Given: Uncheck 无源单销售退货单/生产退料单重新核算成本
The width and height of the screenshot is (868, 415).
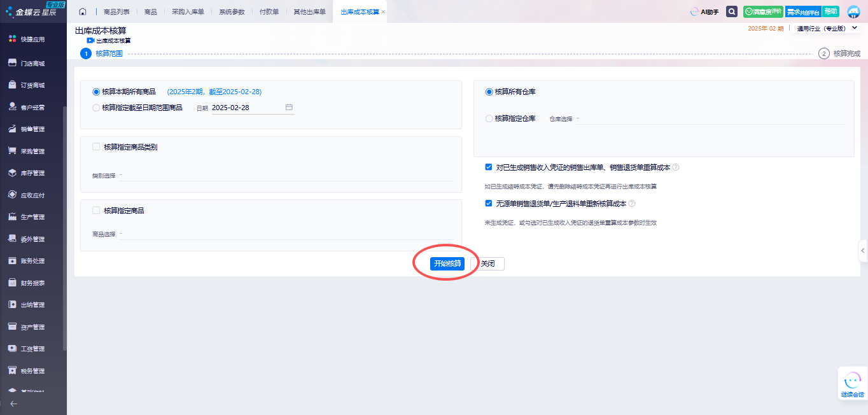Looking at the screenshot, I should (x=489, y=204).
